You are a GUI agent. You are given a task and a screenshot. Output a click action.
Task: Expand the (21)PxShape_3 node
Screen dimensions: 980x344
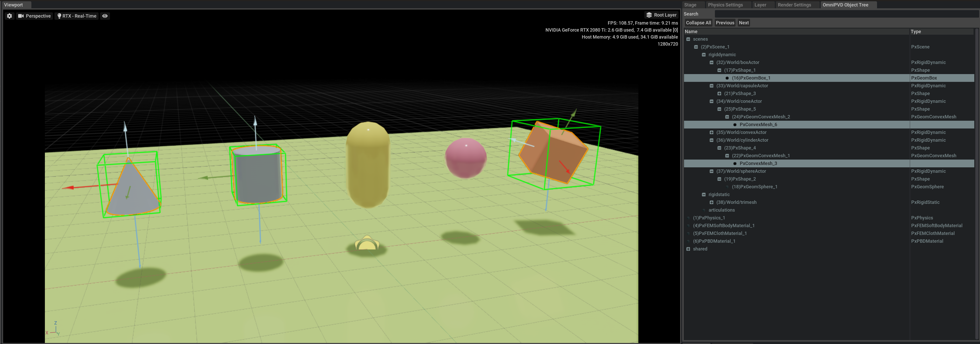[x=719, y=94]
